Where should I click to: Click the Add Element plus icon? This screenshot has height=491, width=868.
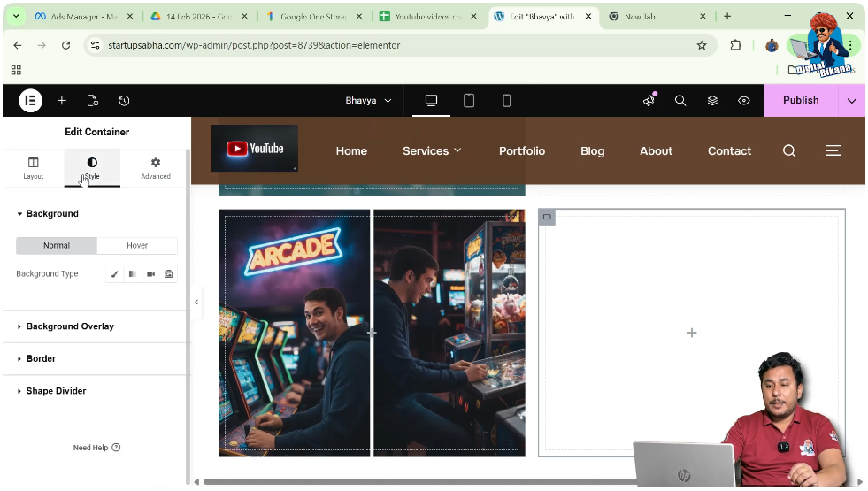(x=62, y=101)
